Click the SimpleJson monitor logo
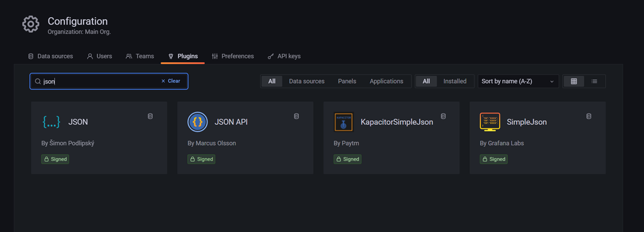 [490, 122]
